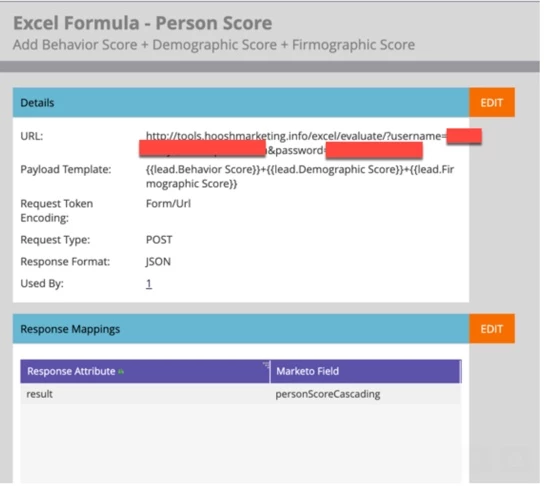Click the Excel Formula - Person Score title

click(x=143, y=23)
